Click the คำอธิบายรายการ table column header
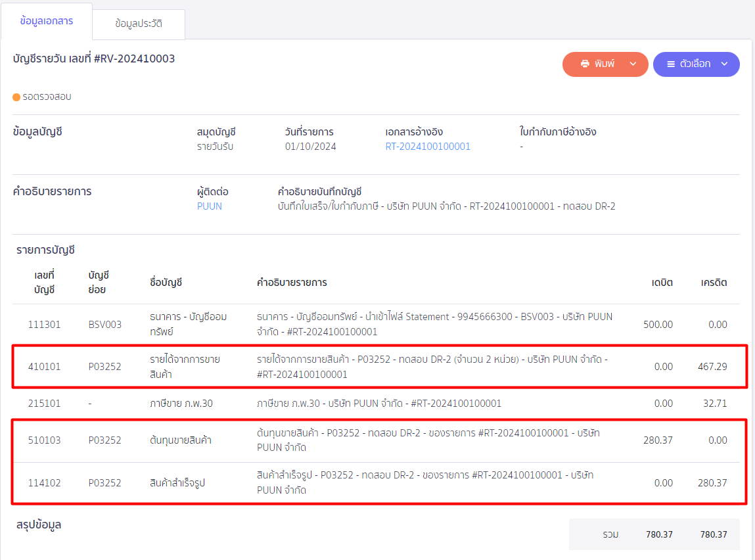This screenshot has width=755, height=560. coord(292,283)
